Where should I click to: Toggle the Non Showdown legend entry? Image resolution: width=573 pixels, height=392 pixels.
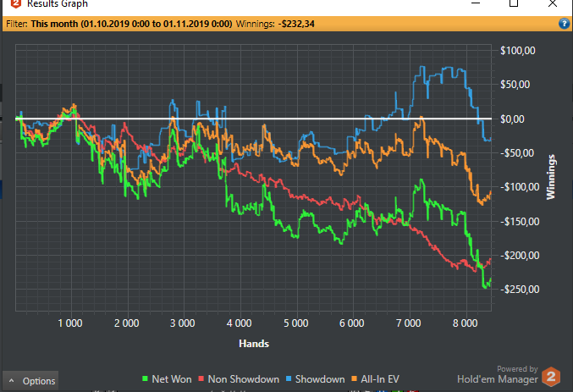coord(239,379)
